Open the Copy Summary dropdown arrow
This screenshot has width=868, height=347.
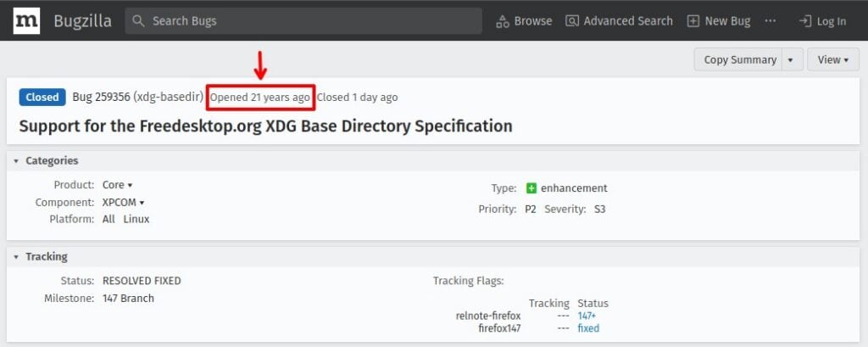tap(792, 59)
